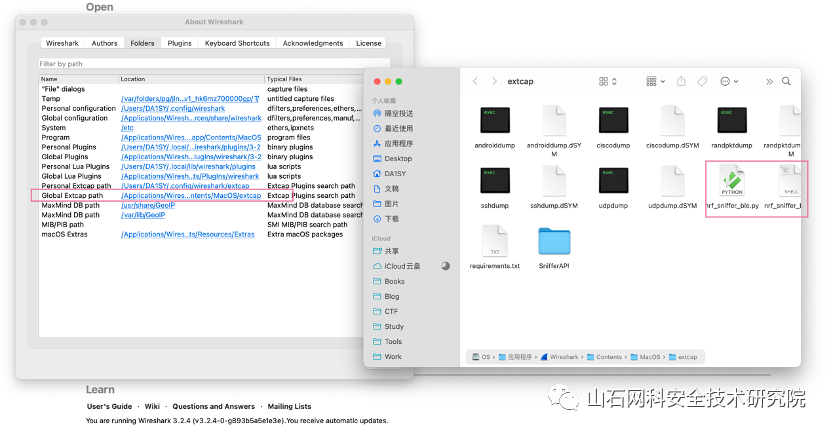
Task: Open Finder more actions menu
Action: [729, 81]
